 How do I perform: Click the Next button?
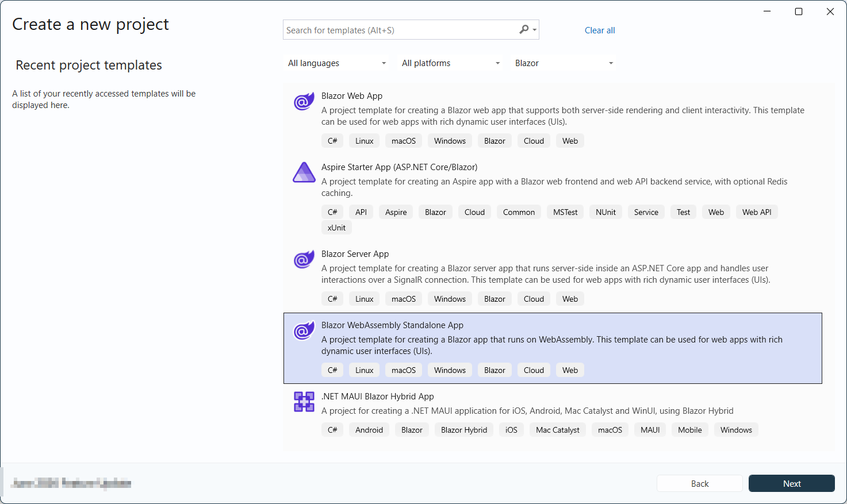point(792,483)
